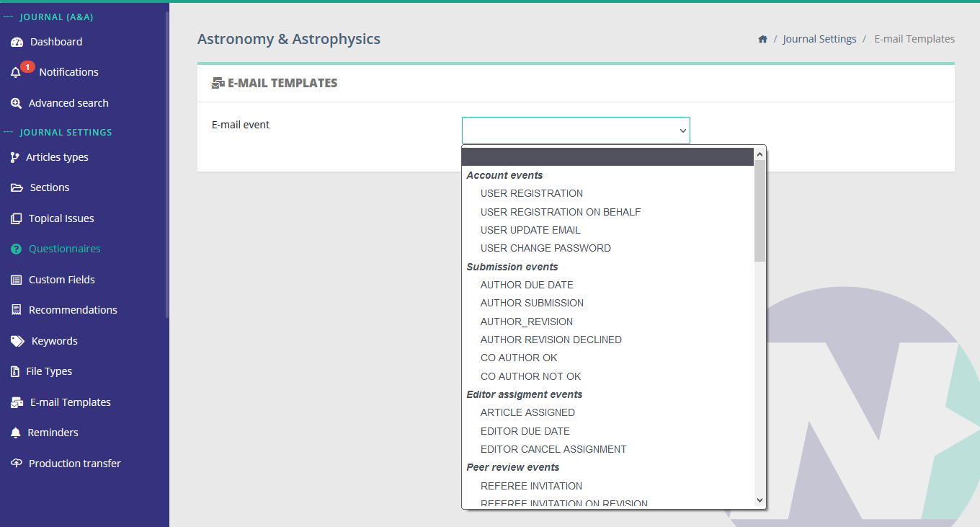Open Recommendations settings

[73, 310]
